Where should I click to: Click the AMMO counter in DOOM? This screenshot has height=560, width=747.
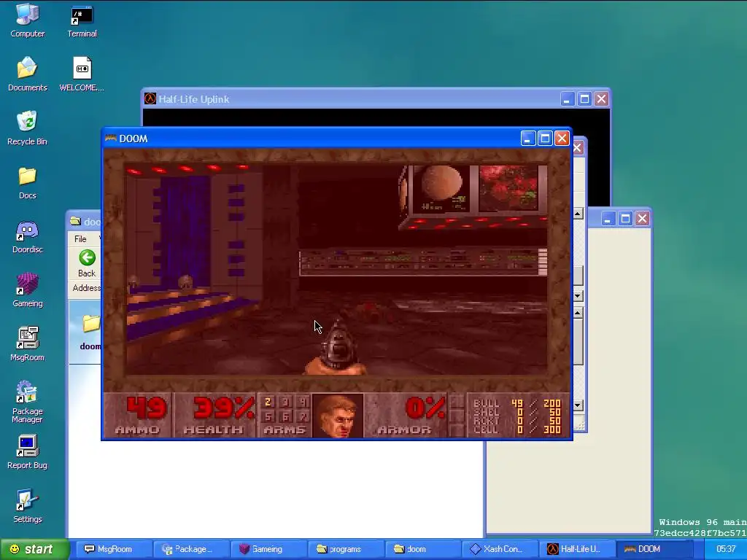(x=138, y=415)
